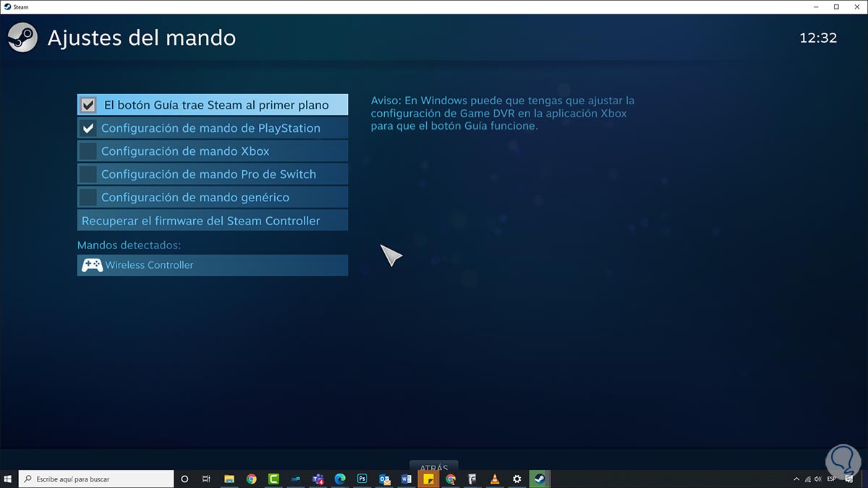The height and width of the screenshot is (488, 868).
Task: Click the volume icon in the system tray
Action: [819, 479]
